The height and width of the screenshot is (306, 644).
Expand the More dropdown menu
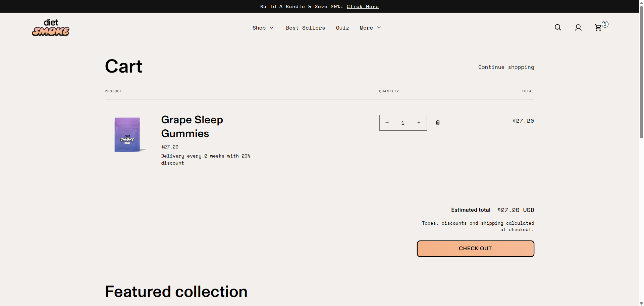pyautogui.click(x=370, y=28)
